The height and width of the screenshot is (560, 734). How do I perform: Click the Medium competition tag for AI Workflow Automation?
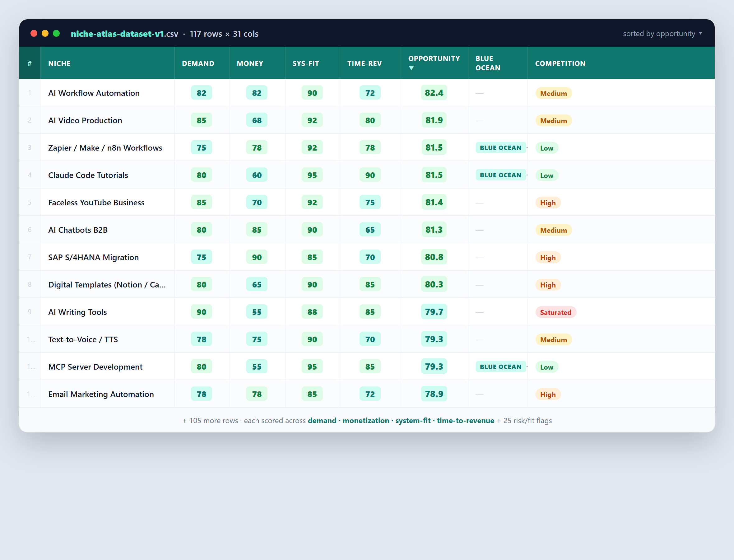click(553, 93)
